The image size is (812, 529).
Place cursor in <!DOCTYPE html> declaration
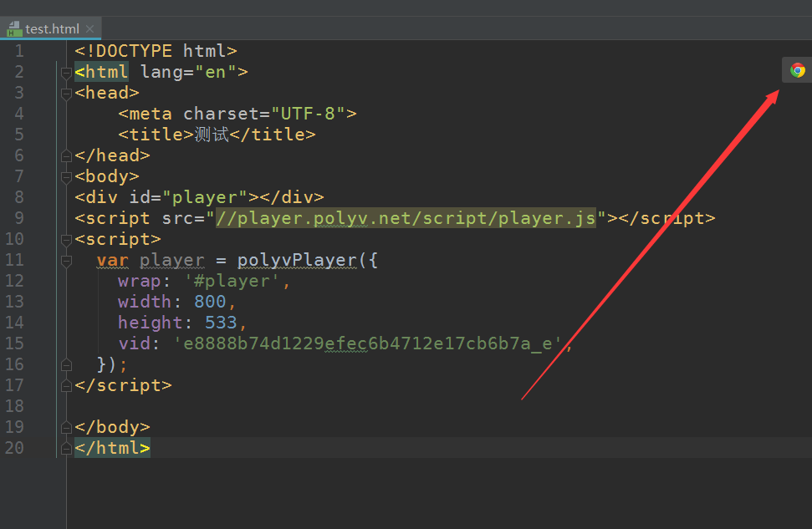pyautogui.click(x=156, y=51)
